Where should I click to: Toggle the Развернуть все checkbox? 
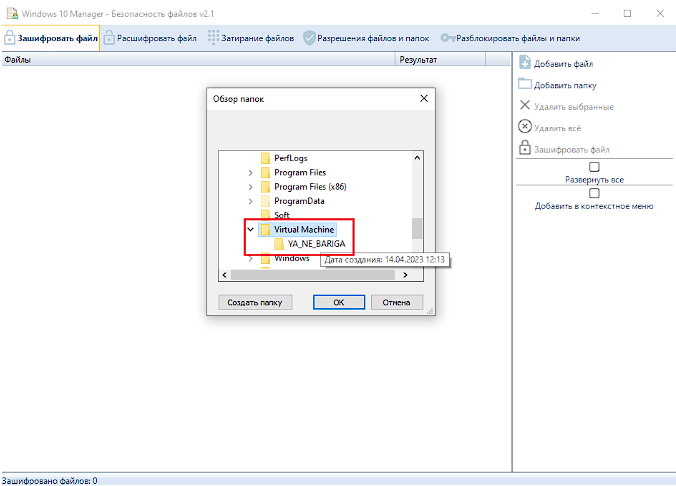click(594, 167)
